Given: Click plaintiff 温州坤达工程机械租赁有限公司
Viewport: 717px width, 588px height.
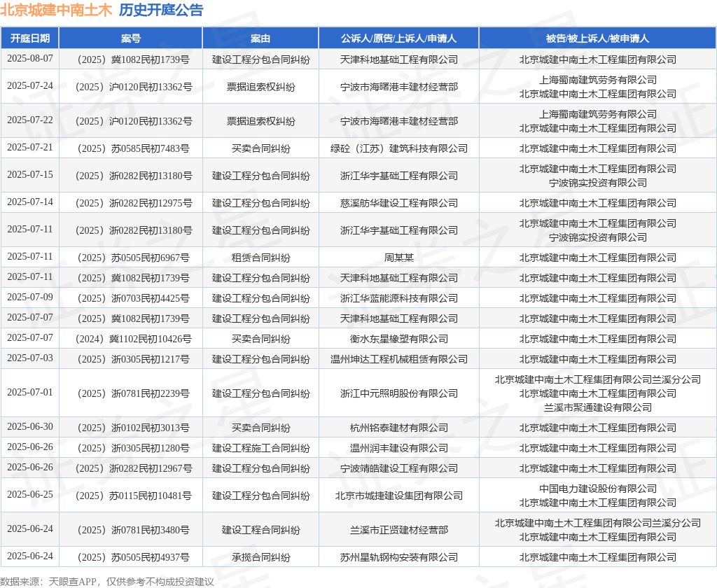Looking at the screenshot, I should 398,359.
